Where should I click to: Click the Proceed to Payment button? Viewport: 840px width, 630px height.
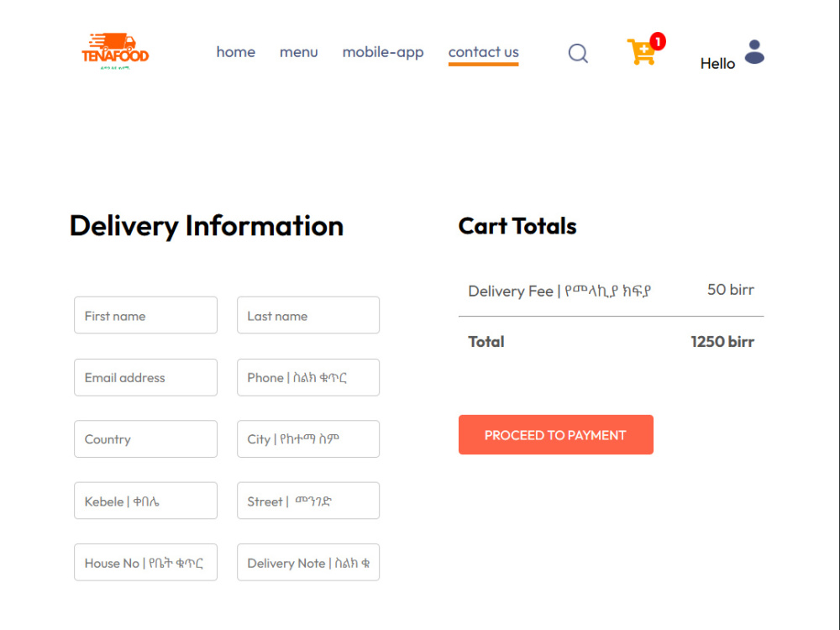coord(555,434)
